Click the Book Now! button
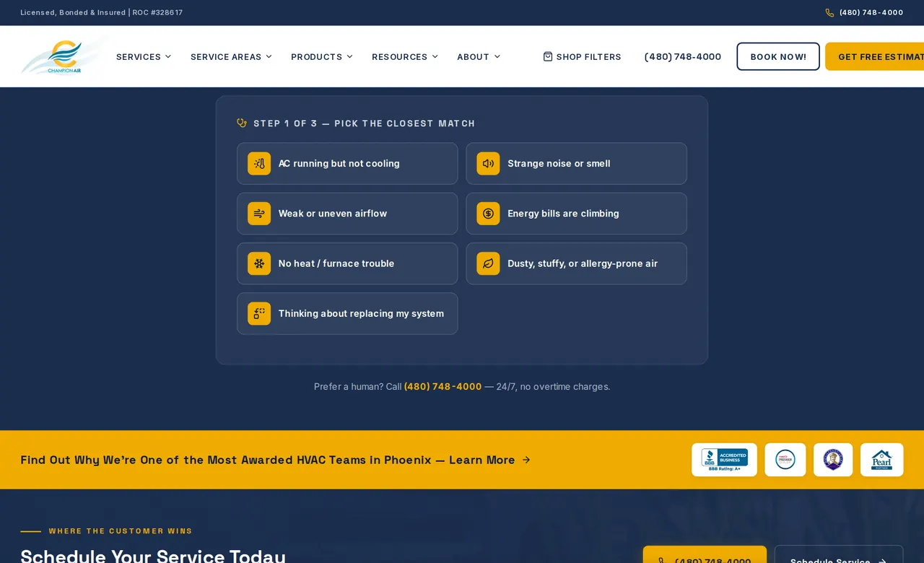924x563 pixels. click(x=778, y=56)
